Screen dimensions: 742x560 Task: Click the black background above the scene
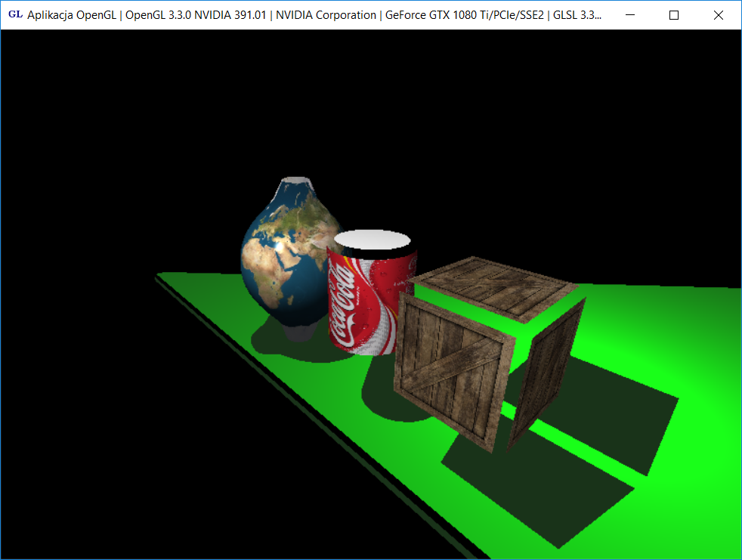pos(378,98)
